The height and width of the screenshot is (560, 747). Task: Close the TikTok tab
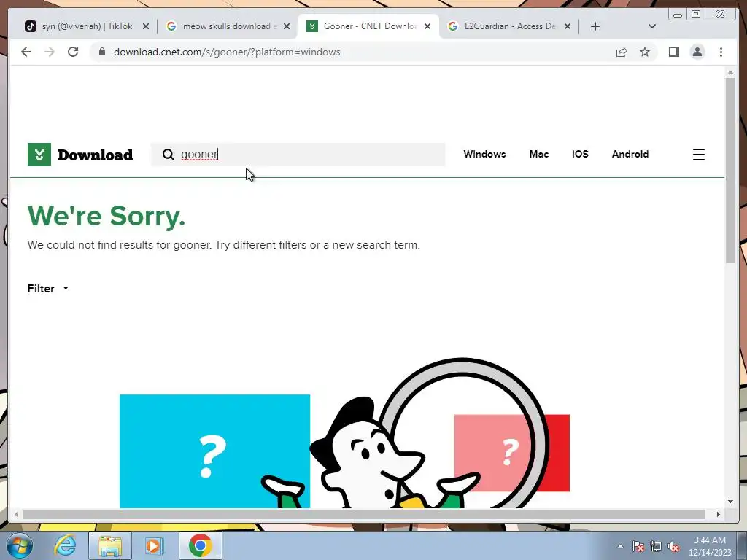click(146, 26)
